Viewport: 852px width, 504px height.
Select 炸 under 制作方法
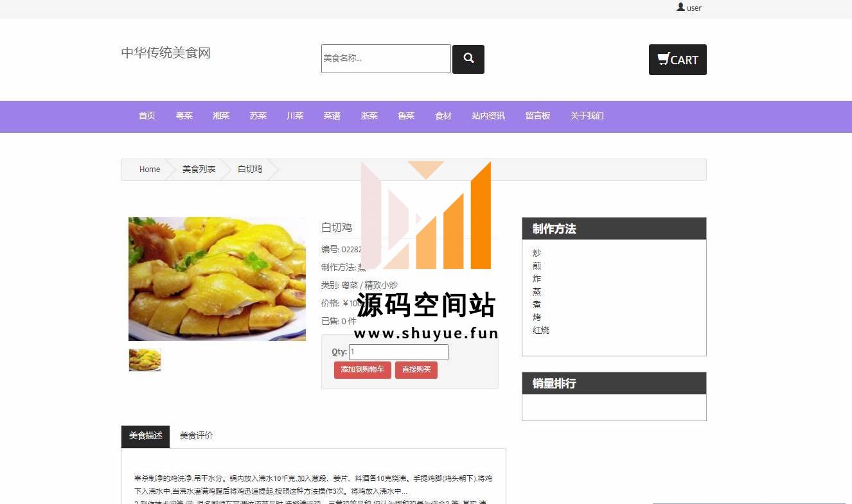[537, 279]
